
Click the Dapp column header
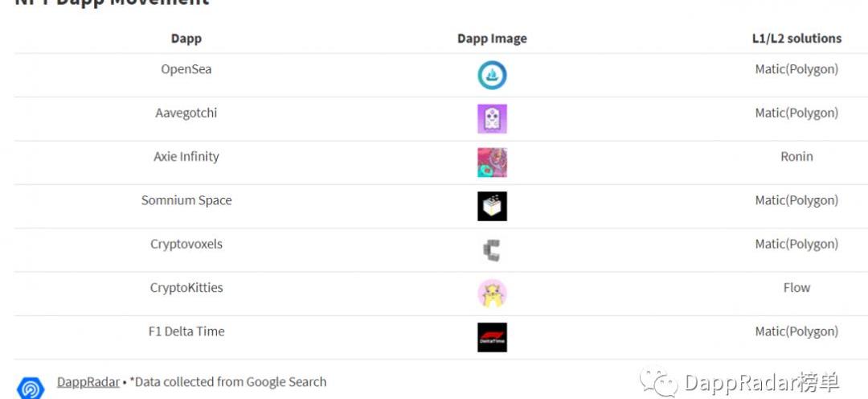tap(186, 39)
